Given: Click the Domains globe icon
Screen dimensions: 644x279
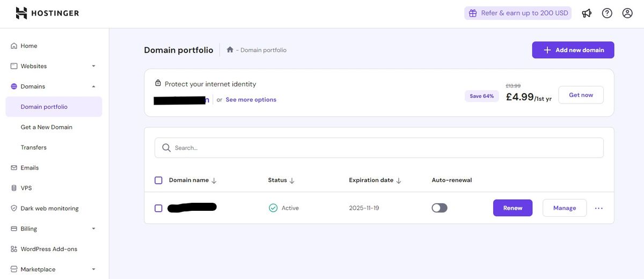Looking at the screenshot, I should click(x=14, y=86).
